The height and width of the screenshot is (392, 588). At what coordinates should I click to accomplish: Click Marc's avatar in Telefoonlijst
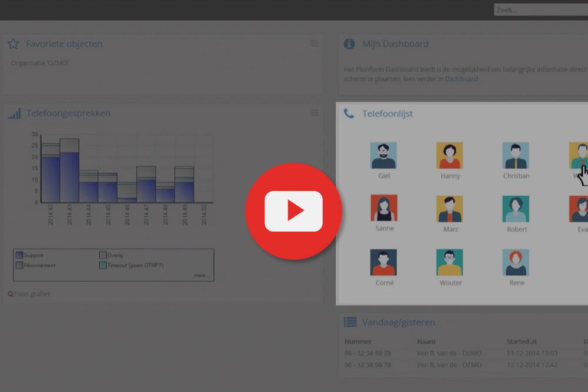[x=450, y=209]
